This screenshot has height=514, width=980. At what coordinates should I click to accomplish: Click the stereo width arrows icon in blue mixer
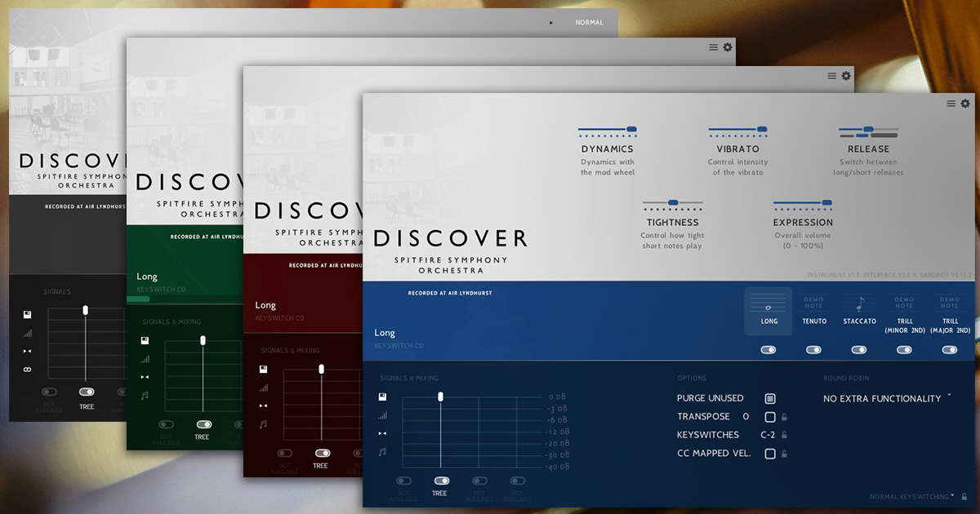tap(384, 433)
